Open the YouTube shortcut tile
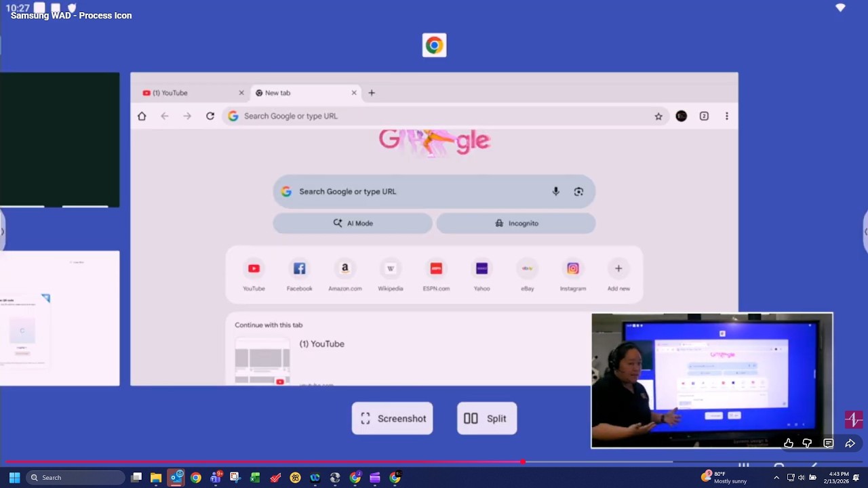Viewport: 868px width, 488px height. pos(254,275)
